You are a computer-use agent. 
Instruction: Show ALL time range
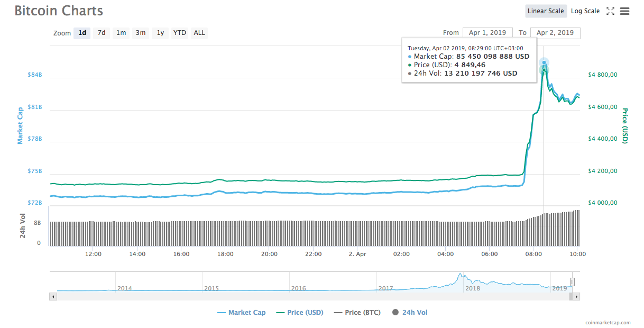tap(199, 33)
